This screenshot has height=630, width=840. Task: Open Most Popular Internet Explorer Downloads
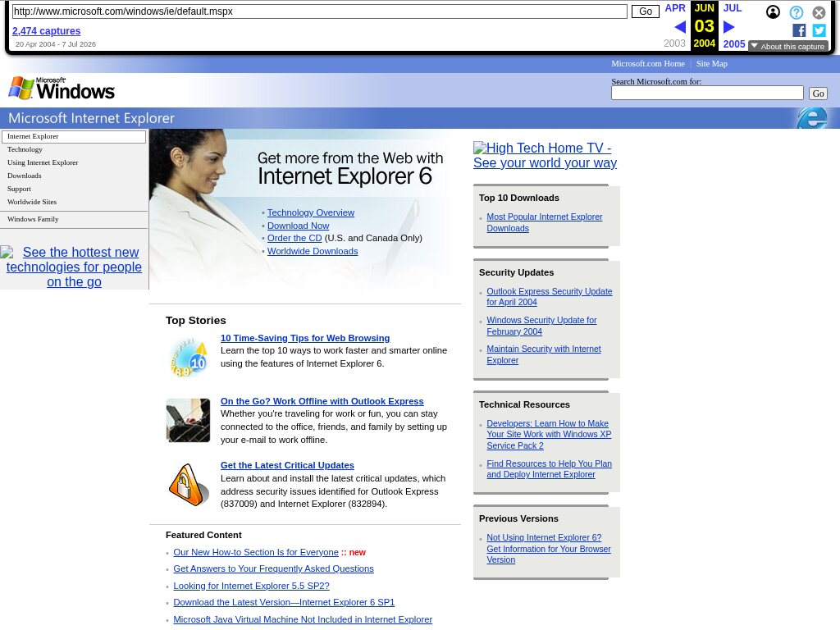[545, 222]
